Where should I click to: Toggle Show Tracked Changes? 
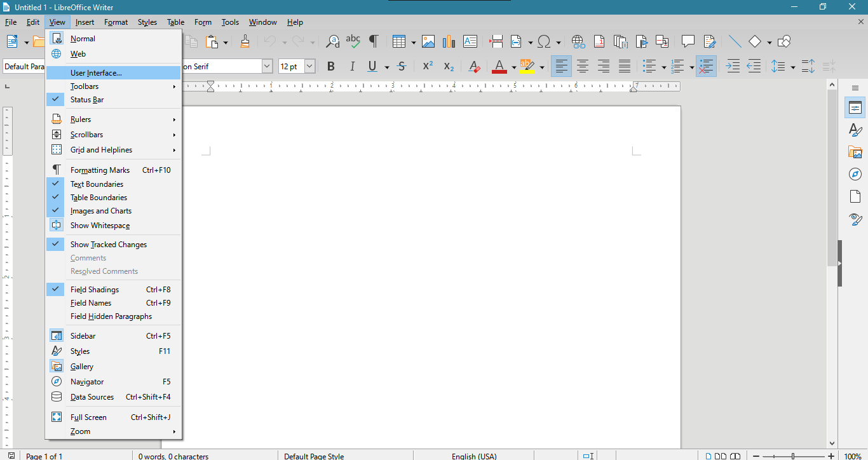[x=113, y=244]
